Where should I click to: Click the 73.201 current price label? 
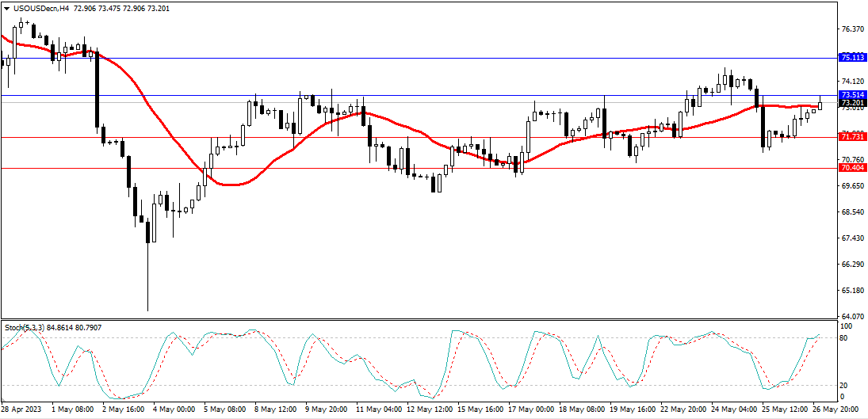tap(852, 103)
